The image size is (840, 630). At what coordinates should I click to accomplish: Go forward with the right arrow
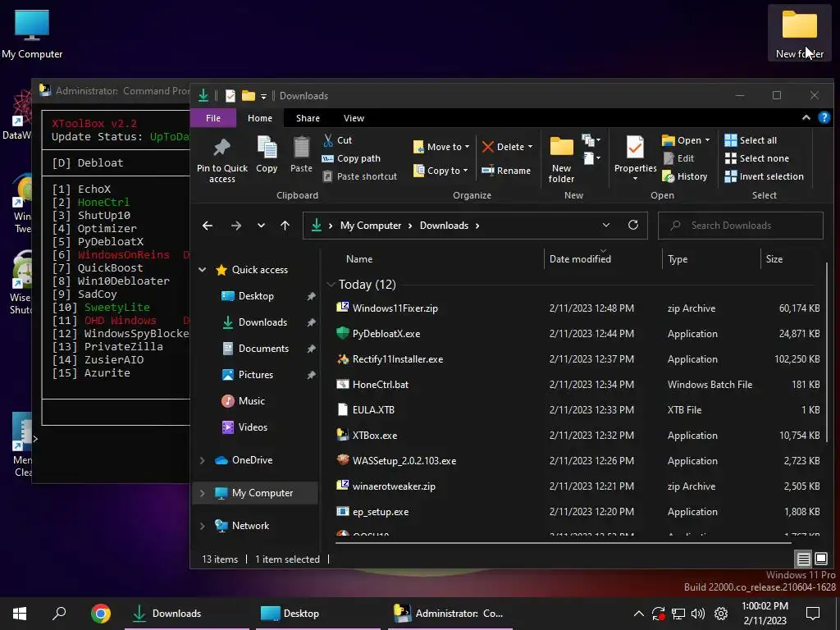click(235, 226)
